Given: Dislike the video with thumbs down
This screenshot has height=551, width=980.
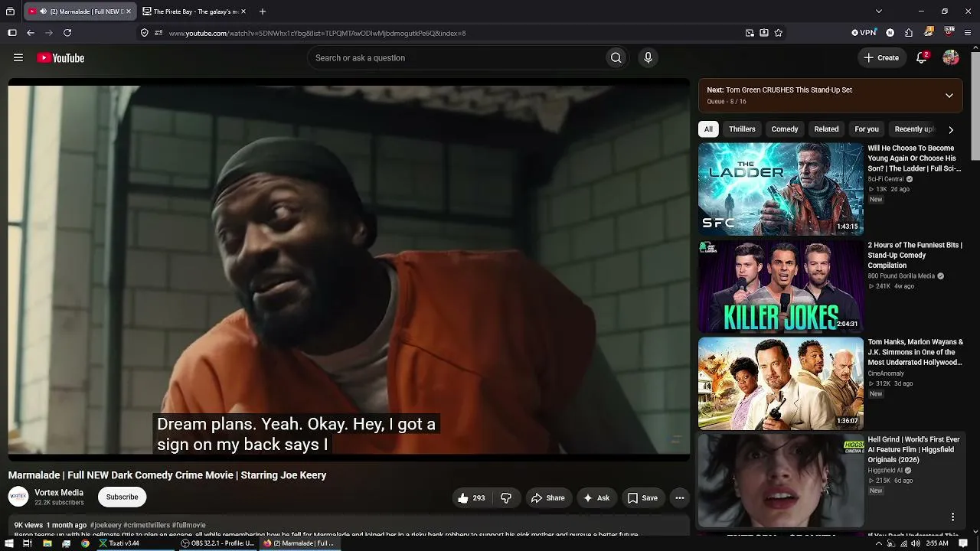Looking at the screenshot, I should [506, 498].
